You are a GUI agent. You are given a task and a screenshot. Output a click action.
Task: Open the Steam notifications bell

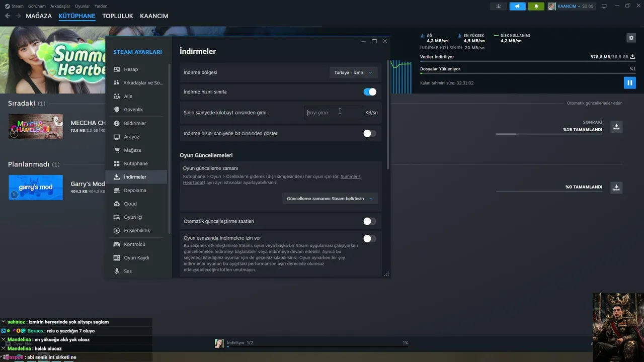tap(536, 6)
